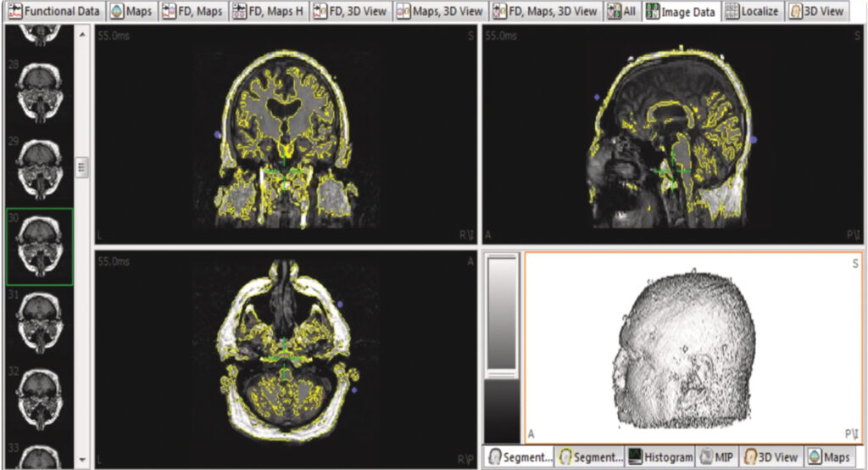Switch to the MIP bottom tab
Image resolution: width=868 pixels, height=470 pixels.
pyautogui.click(x=717, y=457)
